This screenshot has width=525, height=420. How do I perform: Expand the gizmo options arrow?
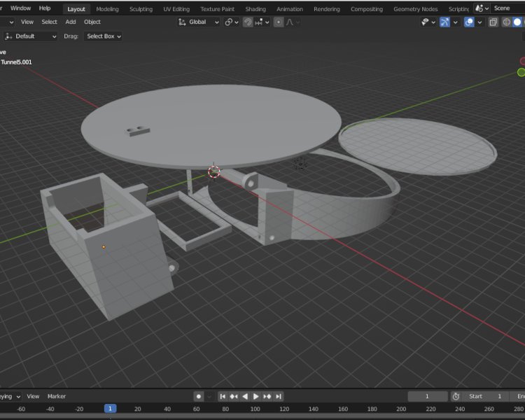tap(455, 22)
